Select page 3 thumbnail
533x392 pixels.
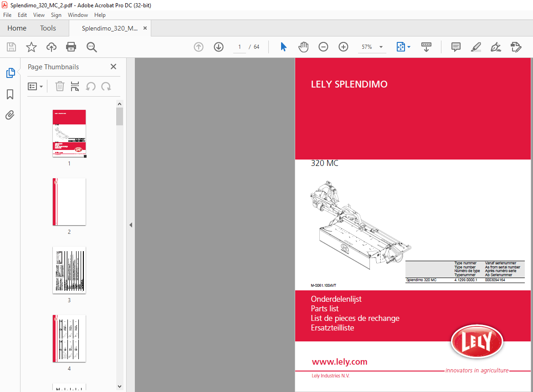click(69, 270)
